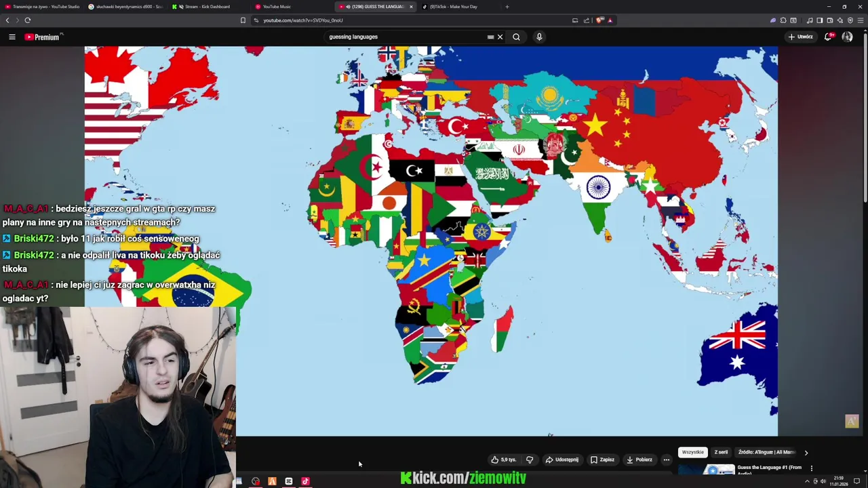Open the volume control in system tray

[823, 481]
